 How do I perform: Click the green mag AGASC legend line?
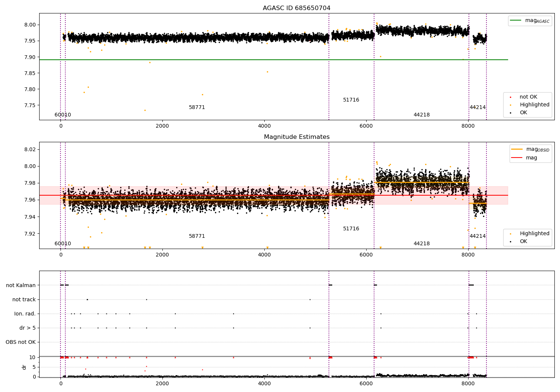[516, 21]
